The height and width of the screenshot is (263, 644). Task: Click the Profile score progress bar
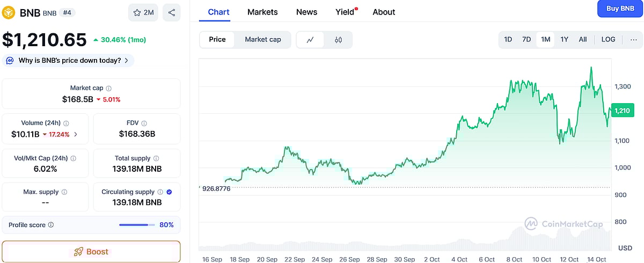[137, 225]
